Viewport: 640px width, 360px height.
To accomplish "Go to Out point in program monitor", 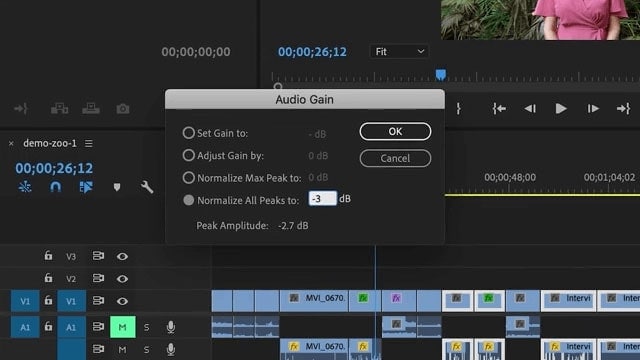I will point(623,109).
